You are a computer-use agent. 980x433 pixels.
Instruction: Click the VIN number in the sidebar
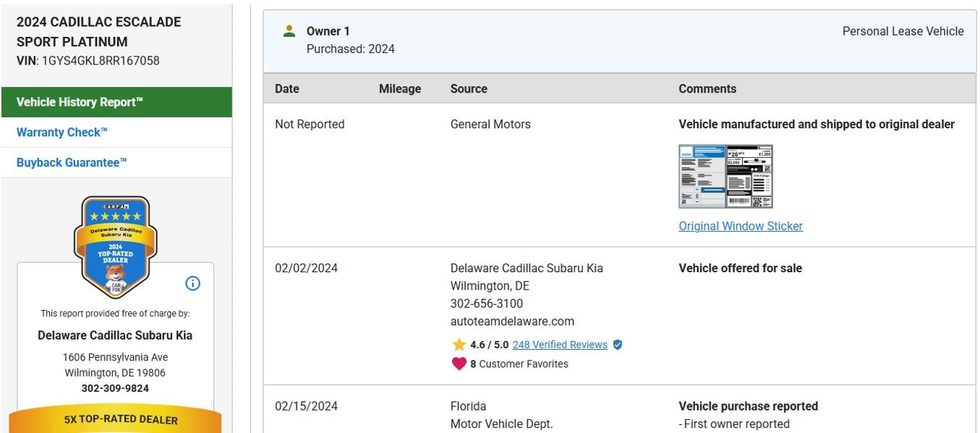pos(101,61)
